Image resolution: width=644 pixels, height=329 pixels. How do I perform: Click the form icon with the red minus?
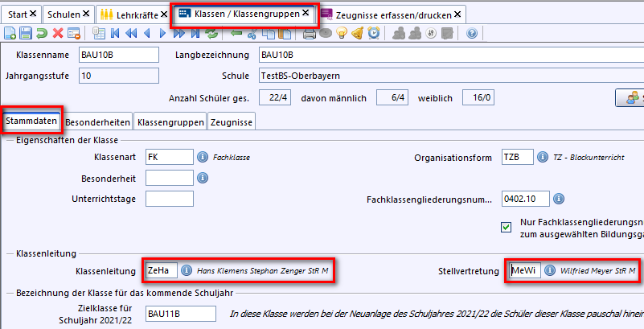click(74, 33)
